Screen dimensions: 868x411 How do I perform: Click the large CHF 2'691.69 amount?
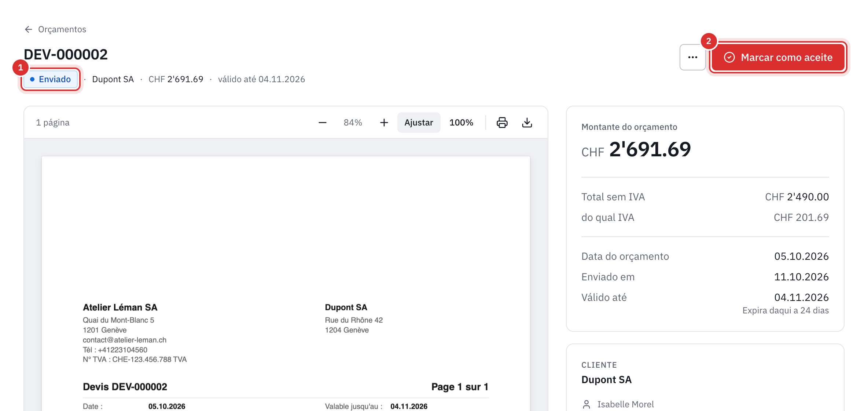(636, 150)
